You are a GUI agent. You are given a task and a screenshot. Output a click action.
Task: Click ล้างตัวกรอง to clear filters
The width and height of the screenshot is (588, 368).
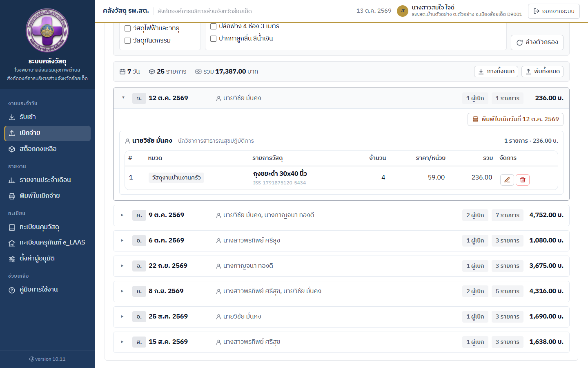click(537, 43)
